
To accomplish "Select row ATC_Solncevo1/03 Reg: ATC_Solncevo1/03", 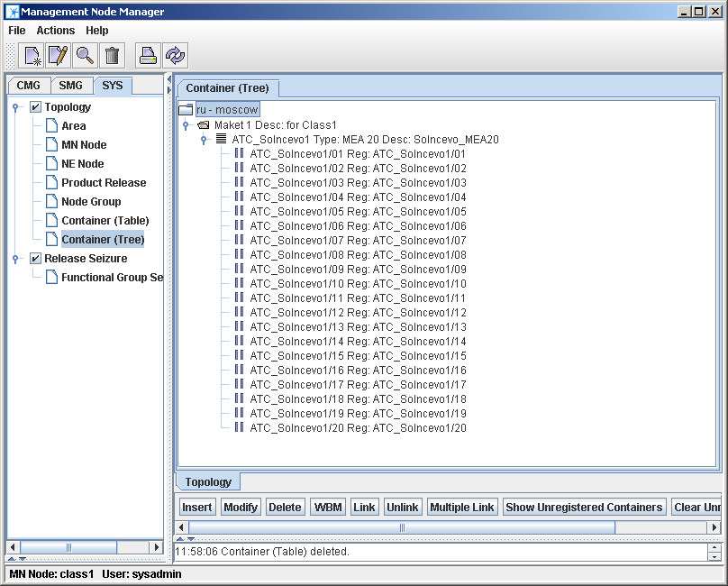I will [x=358, y=183].
